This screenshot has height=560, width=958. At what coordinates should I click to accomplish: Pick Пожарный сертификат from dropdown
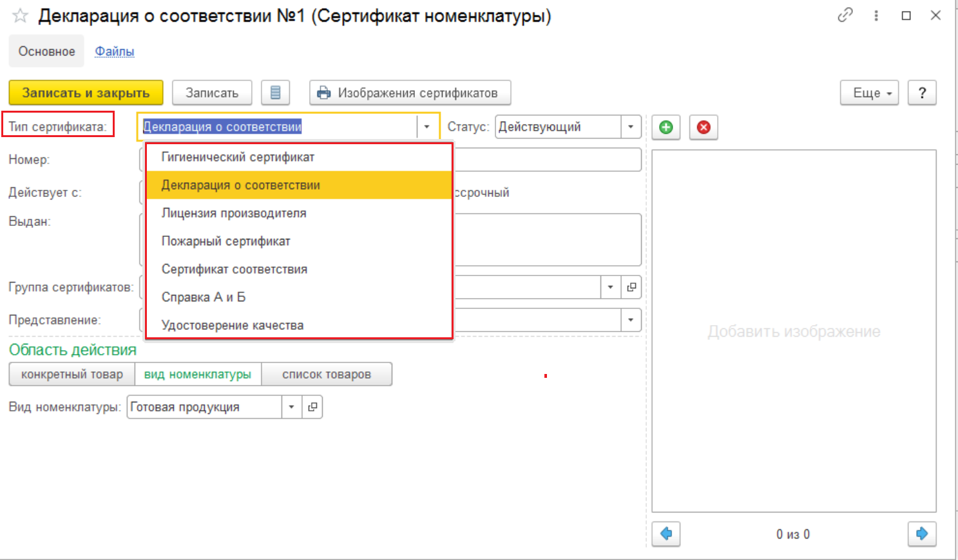pos(299,241)
